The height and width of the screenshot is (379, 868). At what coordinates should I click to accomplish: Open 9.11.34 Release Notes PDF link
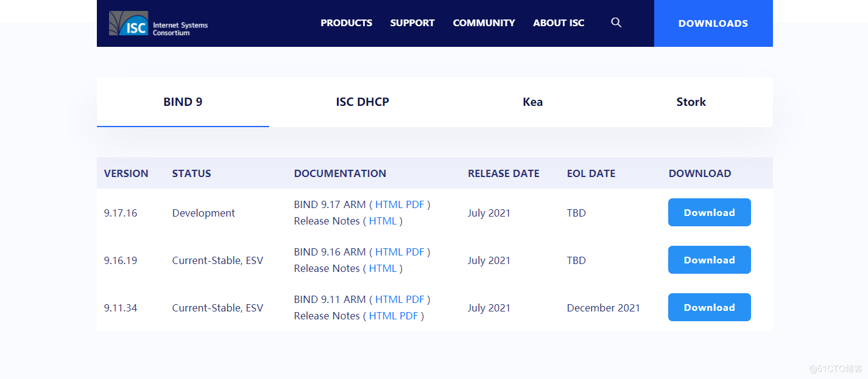[x=409, y=316]
